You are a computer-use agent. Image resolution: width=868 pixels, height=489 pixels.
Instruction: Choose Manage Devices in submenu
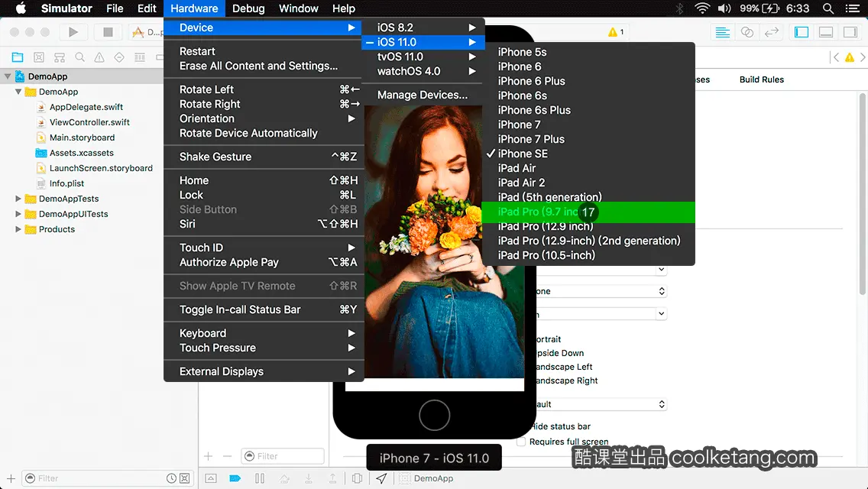(x=423, y=95)
